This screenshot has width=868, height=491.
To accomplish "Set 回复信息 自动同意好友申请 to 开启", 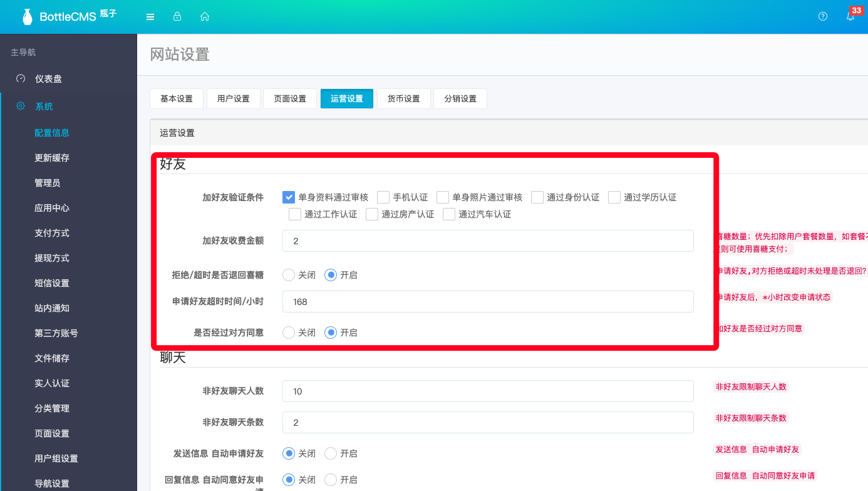I will [331, 480].
